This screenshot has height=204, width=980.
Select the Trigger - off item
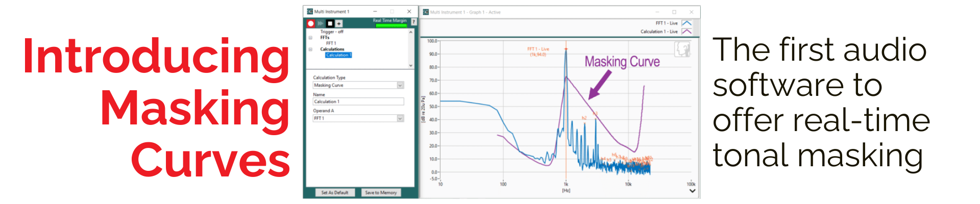332,32
